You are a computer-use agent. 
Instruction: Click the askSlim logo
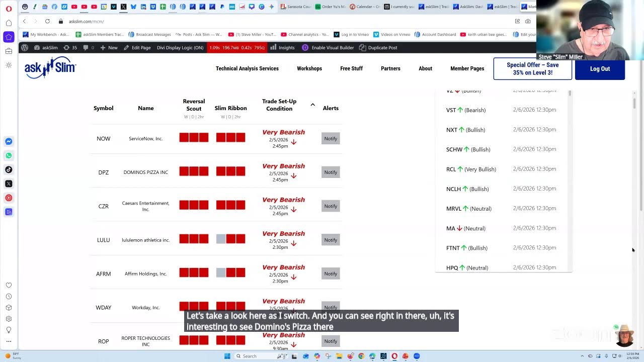click(x=50, y=68)
